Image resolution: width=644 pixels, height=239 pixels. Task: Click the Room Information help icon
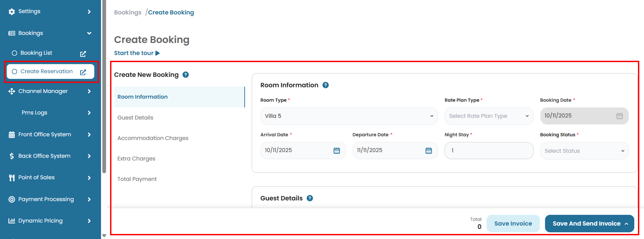pos(326,85)
